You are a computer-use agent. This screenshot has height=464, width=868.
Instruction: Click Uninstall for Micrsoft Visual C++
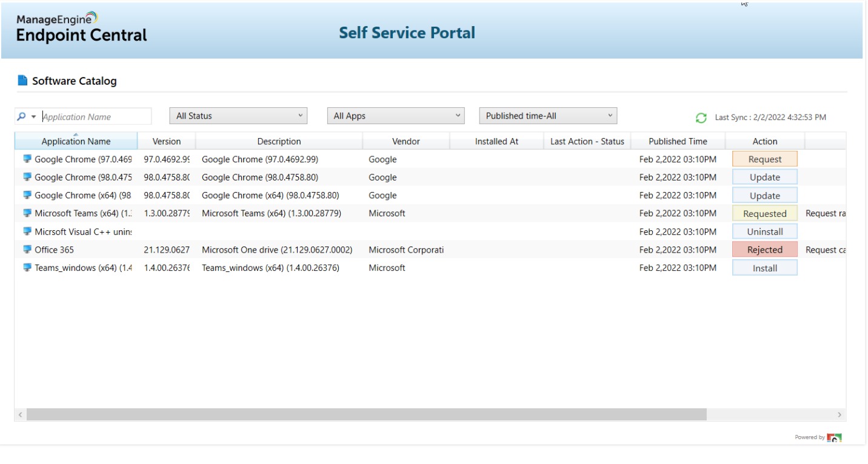[x=765, y=231]
